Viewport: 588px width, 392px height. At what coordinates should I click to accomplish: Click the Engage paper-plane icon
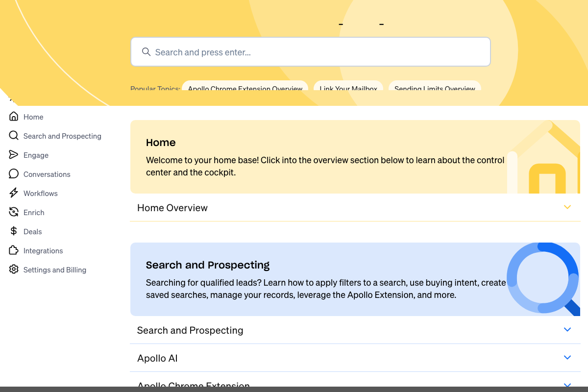pyautogui.click(x=14, y=155)
